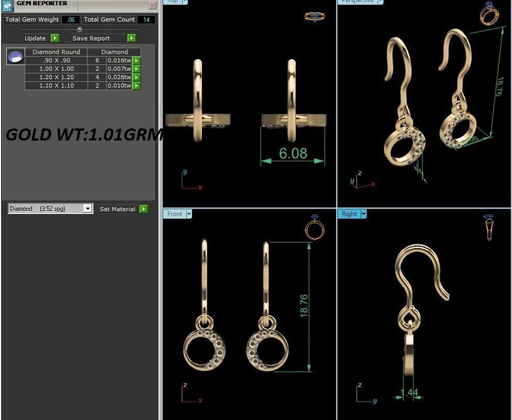Click the Total Gem Count value field
The width and height of the screenshot is (512, 420).
[x=146, y=19]
